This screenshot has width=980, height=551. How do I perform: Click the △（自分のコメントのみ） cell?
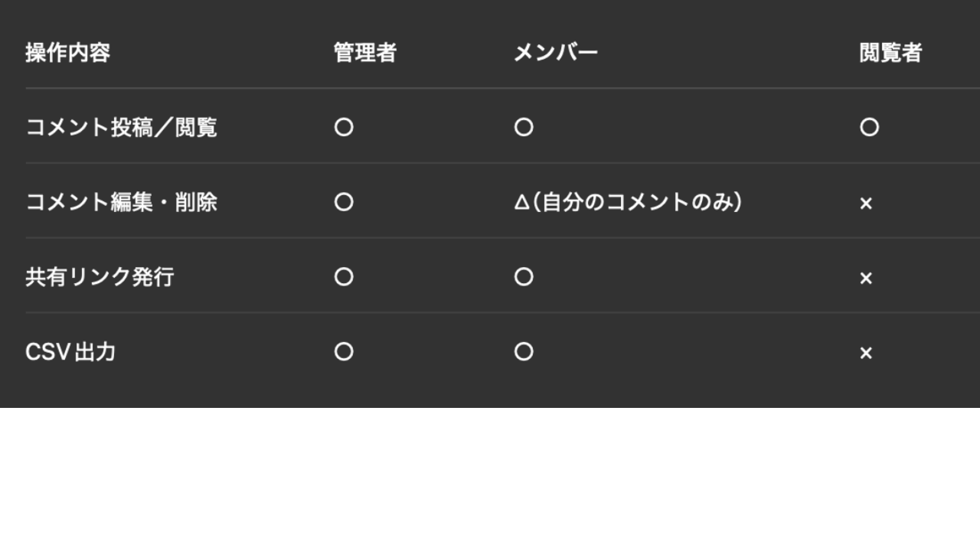pyautogui.click(x=628, y=202)
